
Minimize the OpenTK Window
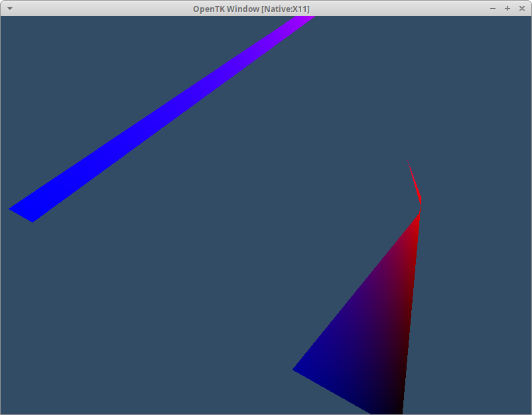pyautogui.click(x=493, y=9)
